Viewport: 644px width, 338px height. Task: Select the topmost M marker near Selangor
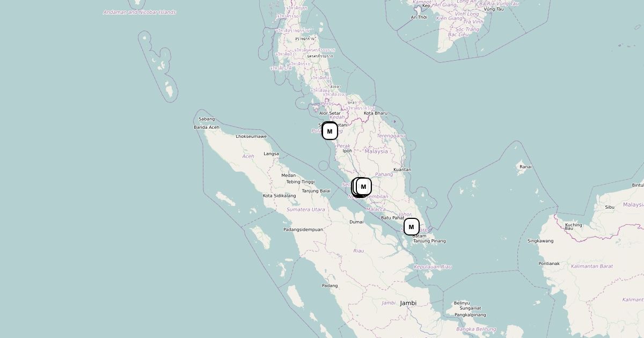pos(363,187)
